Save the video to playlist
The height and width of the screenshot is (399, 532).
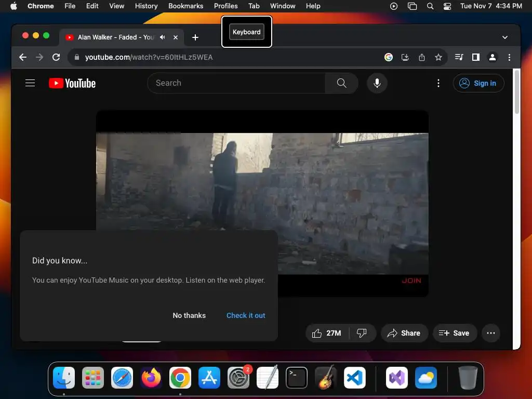(454, 333)
